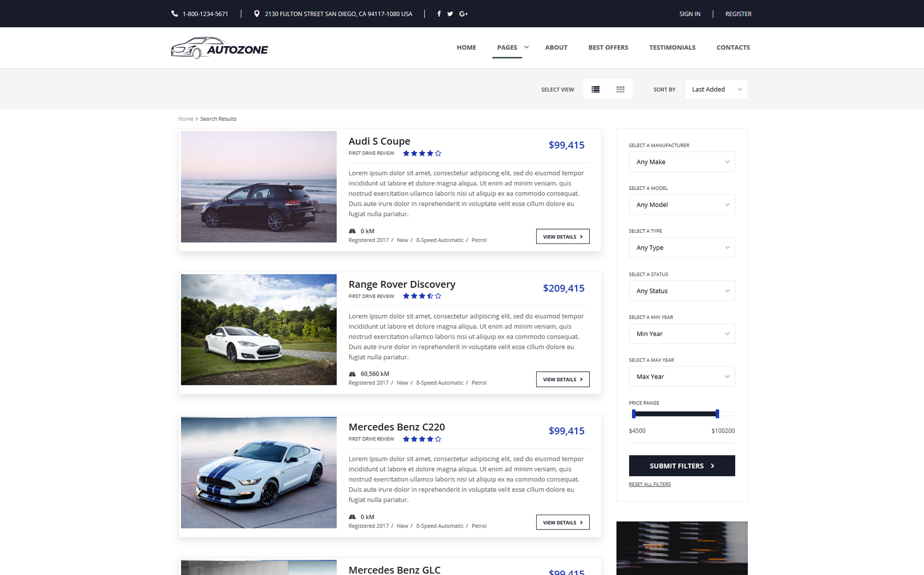924x575 pixels.
Task: Click the Mercedes Benz GLC title
Action: coord(394,569)
